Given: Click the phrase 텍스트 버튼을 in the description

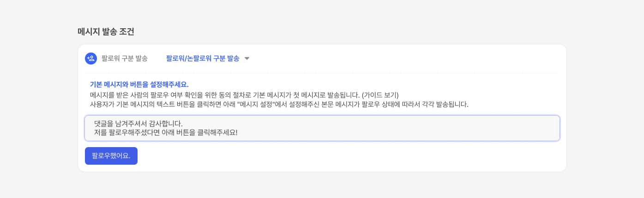Looking at the screenshot, I should pyautogui.click(x=174, y=104).
